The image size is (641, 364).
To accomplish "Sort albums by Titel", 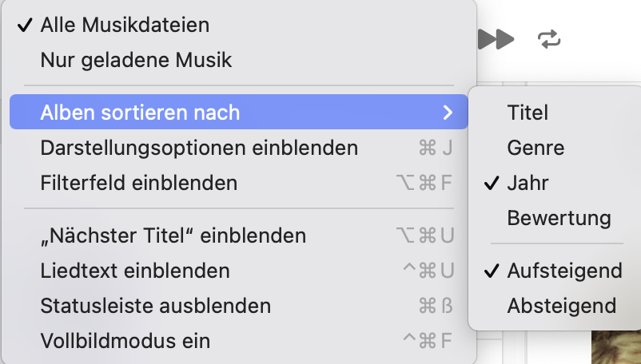I will click(528, 113).
